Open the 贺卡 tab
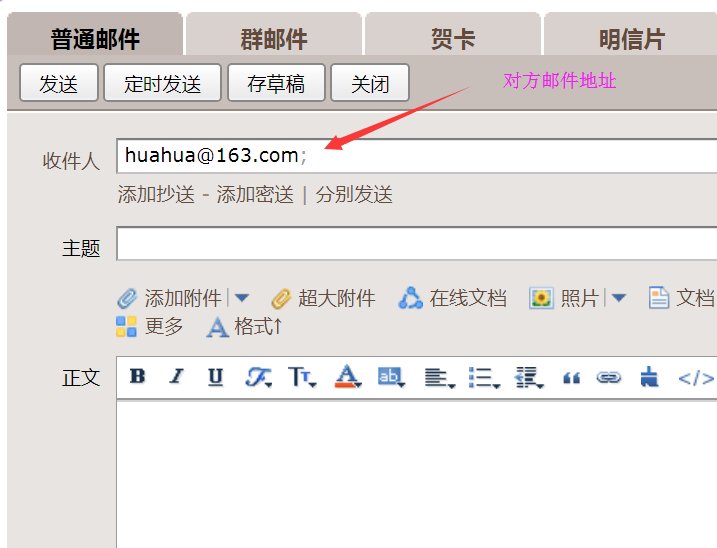This screenshot has width=717, height=548. 453,35
